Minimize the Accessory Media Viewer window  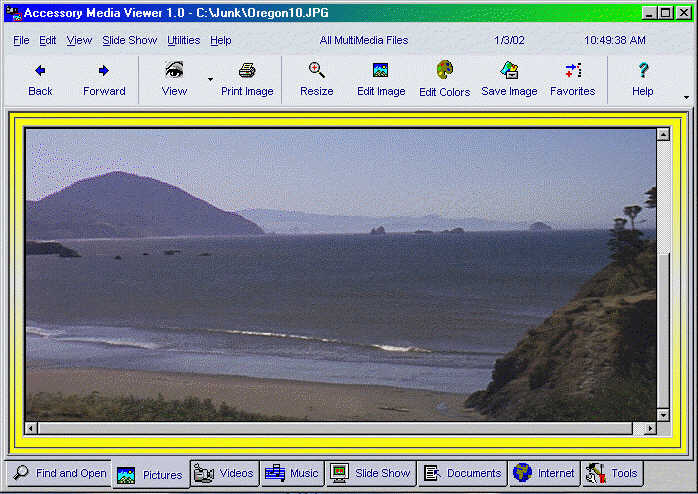pyautogui.click(x=649, y=13)
